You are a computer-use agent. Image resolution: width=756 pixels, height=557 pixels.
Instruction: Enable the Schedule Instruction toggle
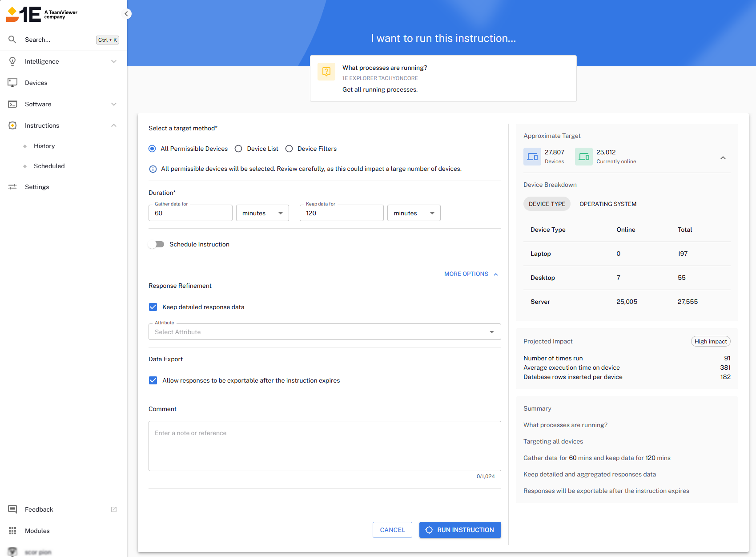tap(157, 244)
